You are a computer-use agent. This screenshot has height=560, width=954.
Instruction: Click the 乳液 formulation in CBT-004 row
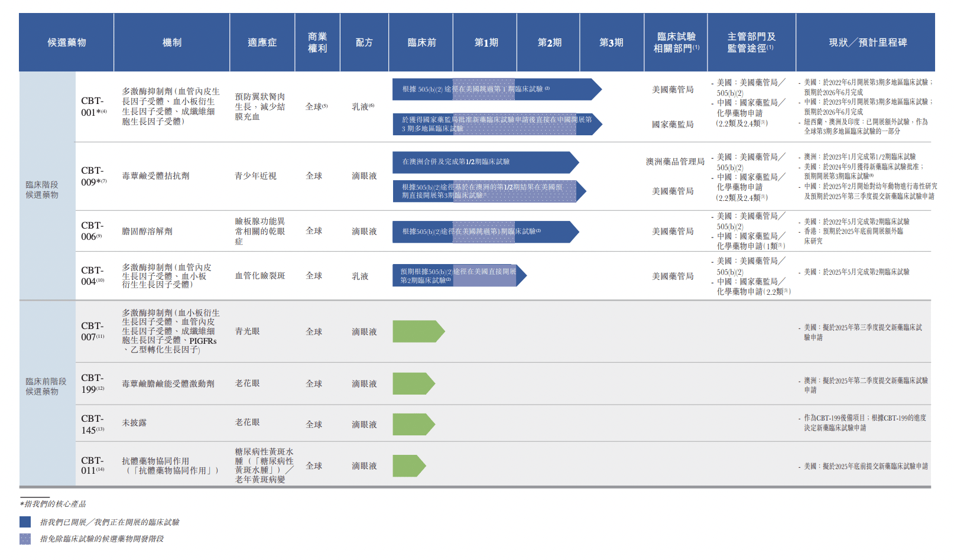[360, 276]
